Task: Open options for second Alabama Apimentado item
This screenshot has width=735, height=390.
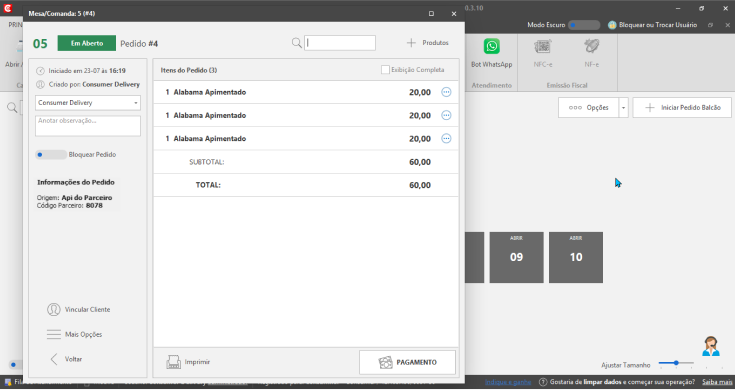Action: click(446, 115)
